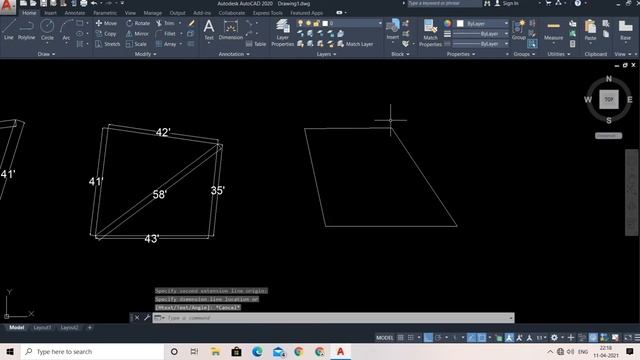Viewport: 640px width, 360px height.
Task: Expand the Modify panel
Action: [145, 54]
